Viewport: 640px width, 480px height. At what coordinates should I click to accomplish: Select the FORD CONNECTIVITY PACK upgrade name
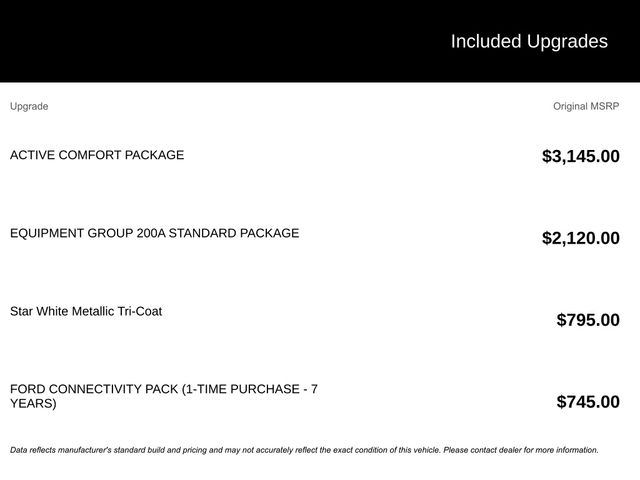pyautogui.click(x=95, y=389)
